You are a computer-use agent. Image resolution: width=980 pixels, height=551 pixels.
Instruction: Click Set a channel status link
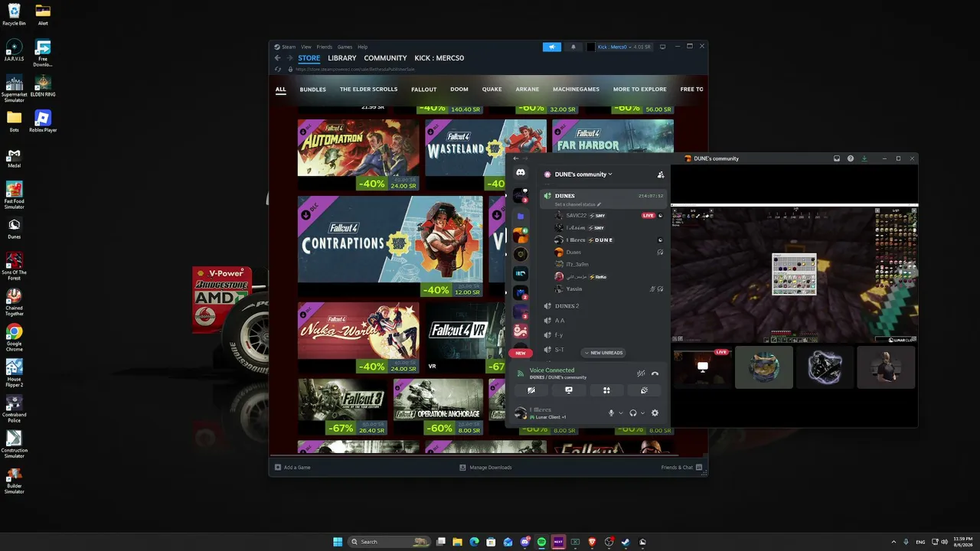tap(578, 204)
